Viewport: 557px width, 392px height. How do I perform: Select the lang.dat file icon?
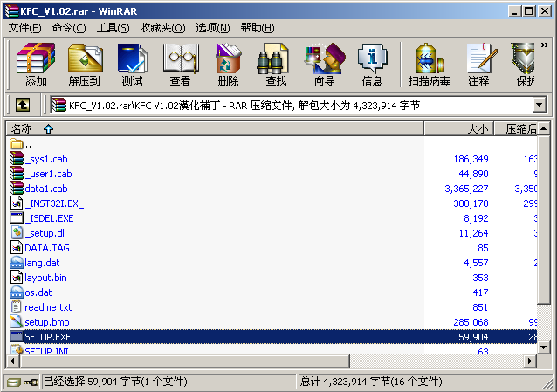[x=17, y=263]
